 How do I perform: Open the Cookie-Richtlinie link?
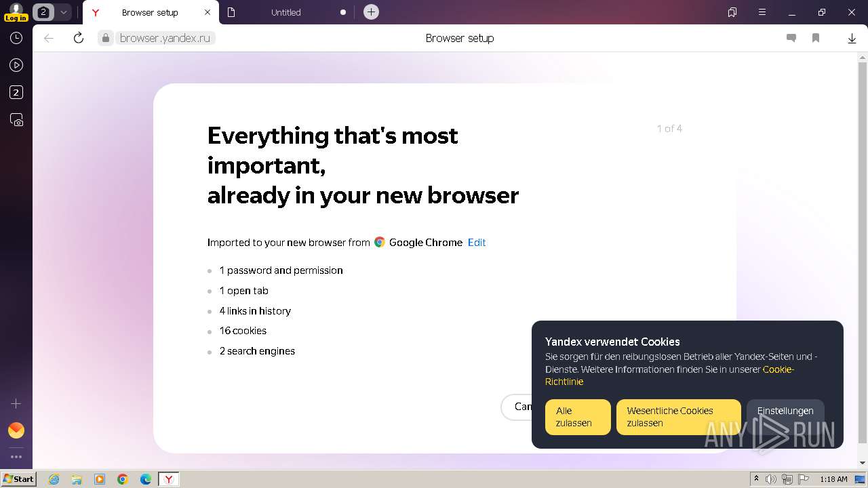(x=669, y=375)
